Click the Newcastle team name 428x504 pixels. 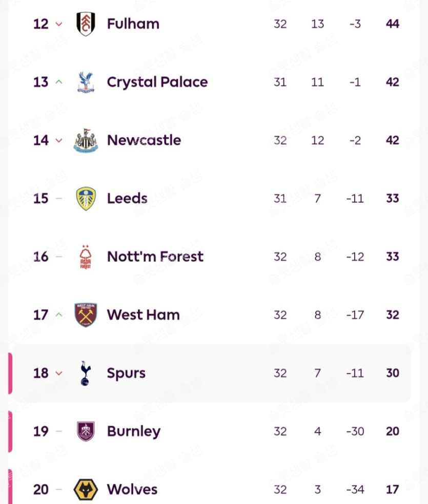click(144, 140)
